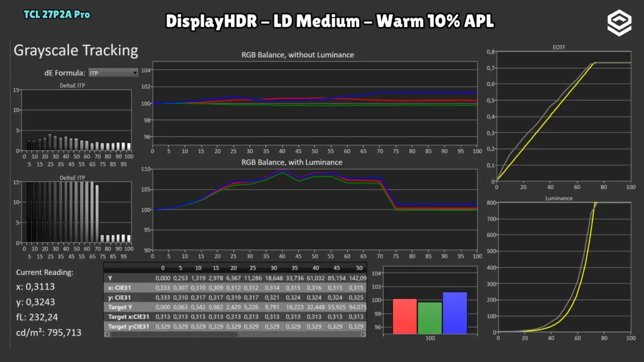
Task: Select the Target x:CIE31 row header
Action: (x=128, y=317)
